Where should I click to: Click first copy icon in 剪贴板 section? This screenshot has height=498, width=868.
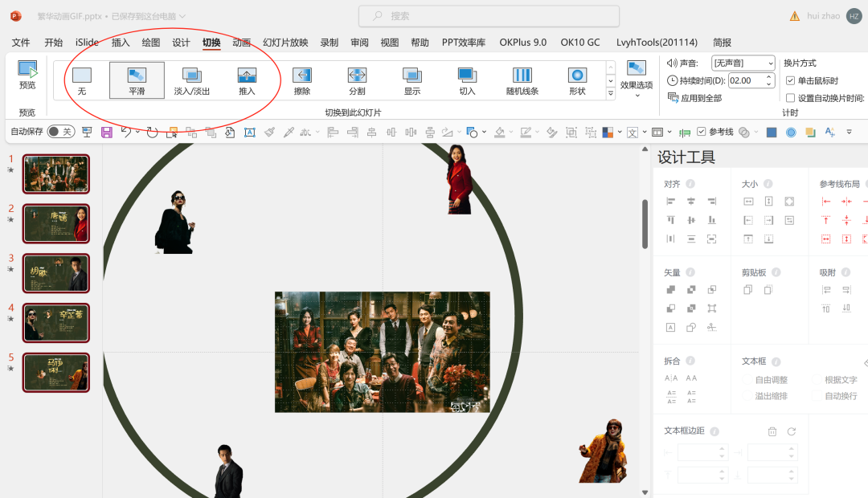(748, 289)
